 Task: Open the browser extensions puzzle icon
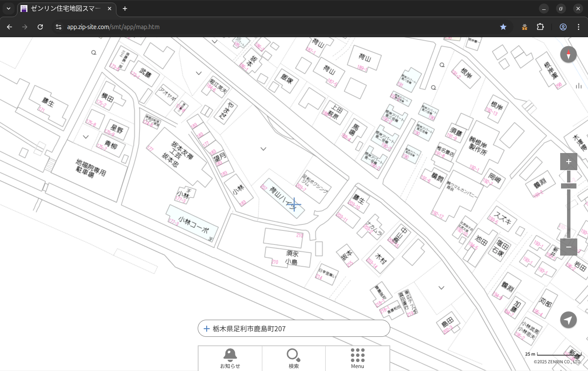tap(540, 27)
